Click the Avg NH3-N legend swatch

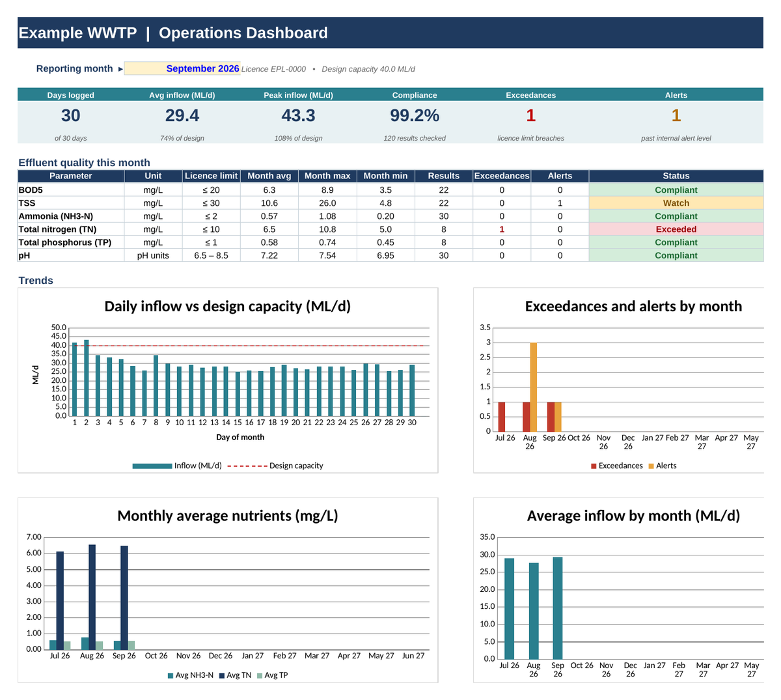point(171,675)
